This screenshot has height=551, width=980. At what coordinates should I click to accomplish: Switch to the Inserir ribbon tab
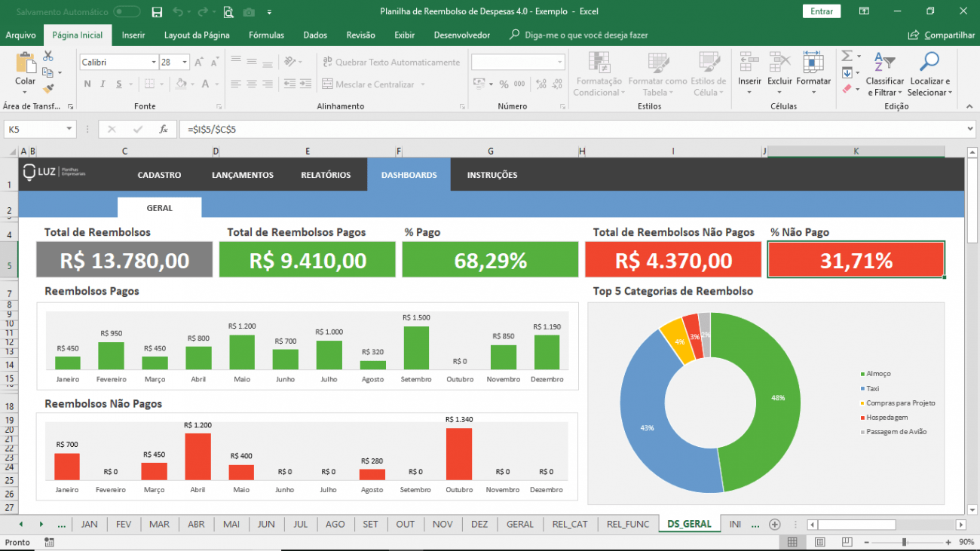pos(133,35)
